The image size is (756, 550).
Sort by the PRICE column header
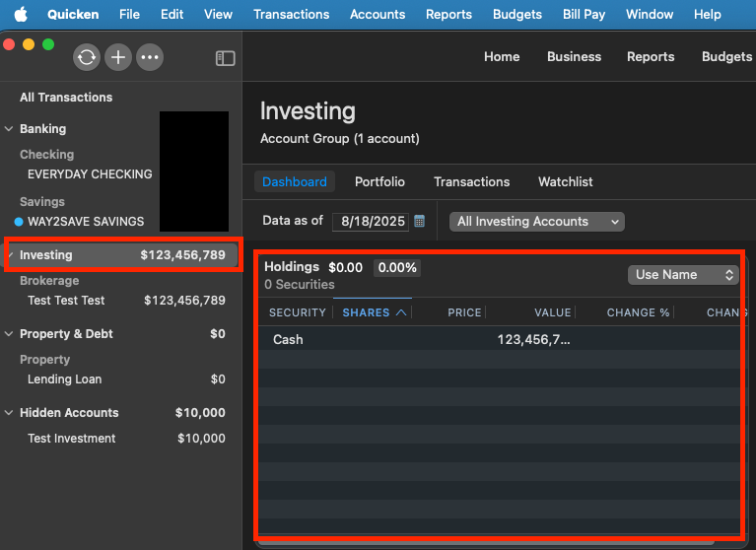[x=464, y=312]
